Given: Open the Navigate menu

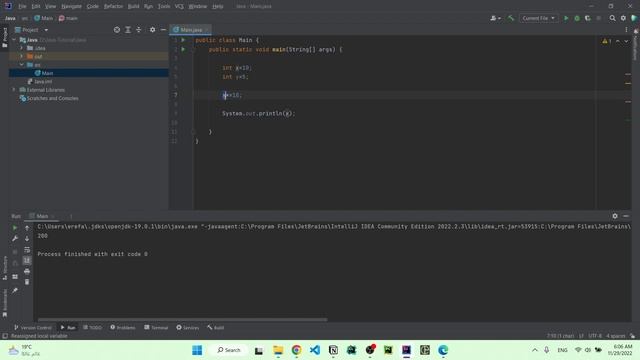Looking at the screenshot, I should coord(71,7).
